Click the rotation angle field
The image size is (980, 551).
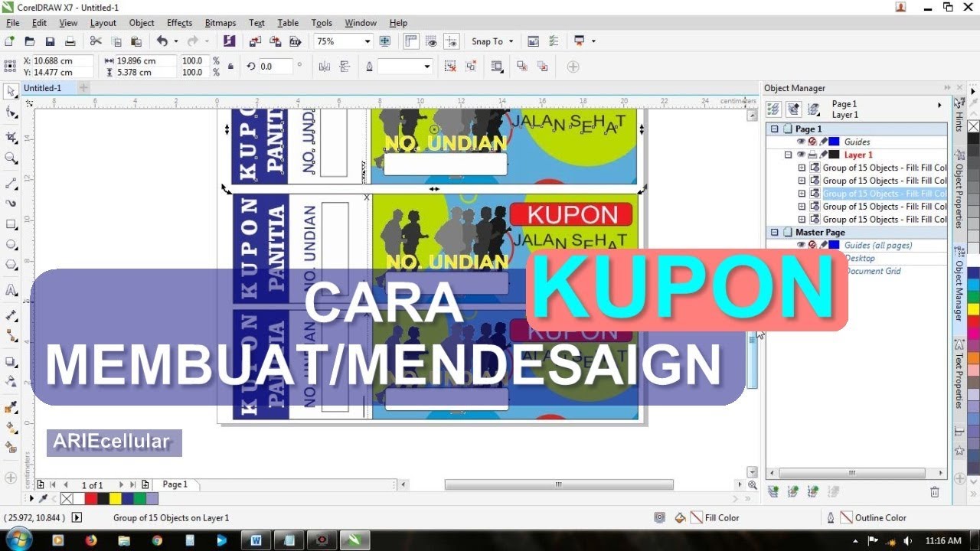[276, 67]
